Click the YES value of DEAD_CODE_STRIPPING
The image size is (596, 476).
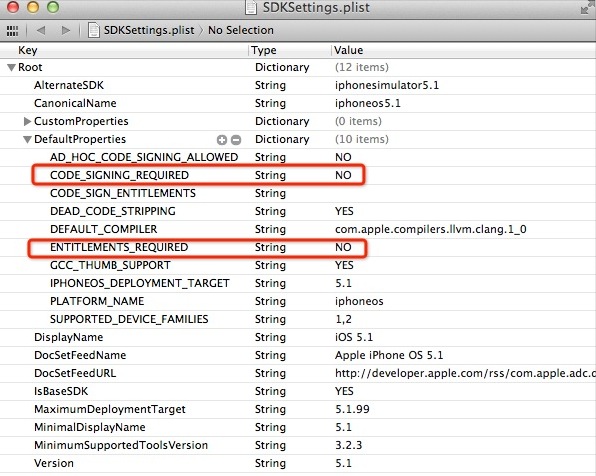pos(344,211)
